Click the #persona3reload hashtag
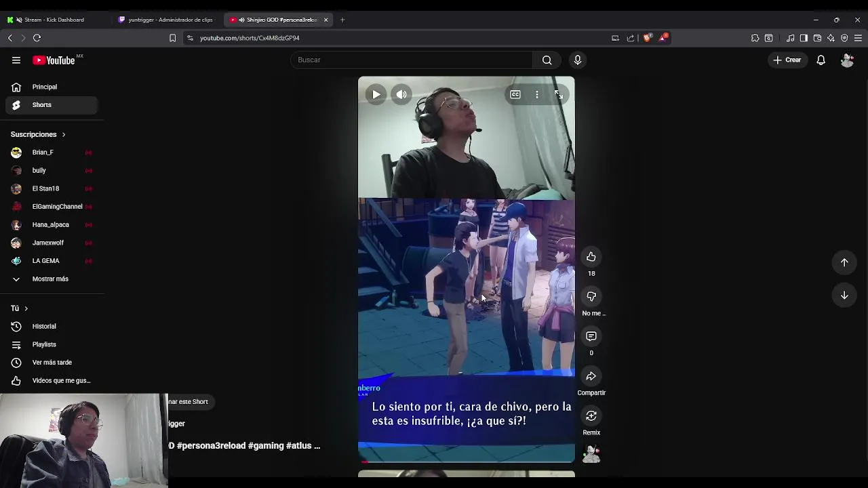The width and height of the screenshot is (868, 488). pos(211,445)
